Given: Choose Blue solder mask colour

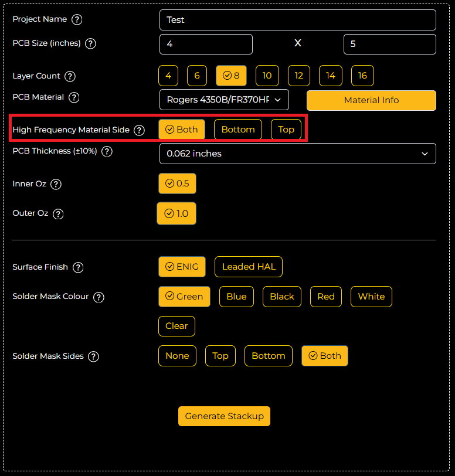Looking at the screenshot, I should (236, 297).
